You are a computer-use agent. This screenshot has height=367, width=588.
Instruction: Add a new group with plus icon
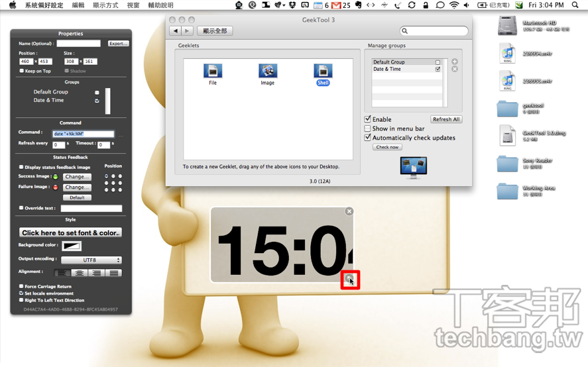455,62
